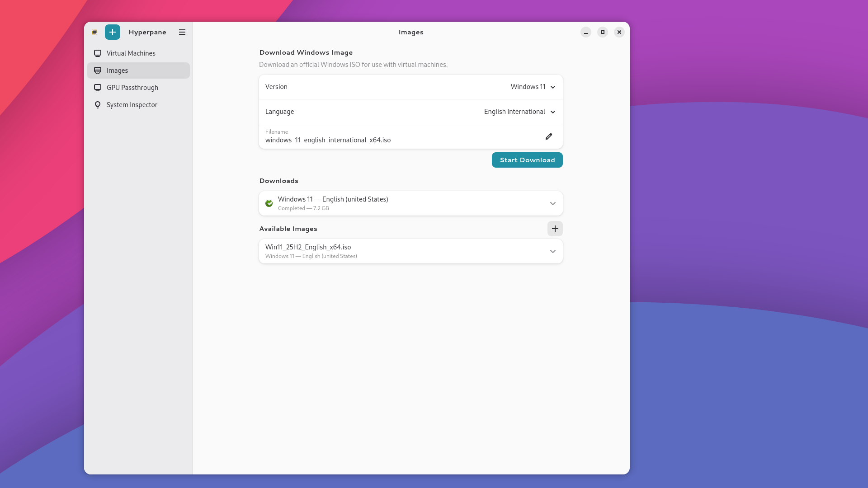Minimize the Hyperpane window
Image resolution: width=868 pixels, height=488 pixels.
point(586,32)
